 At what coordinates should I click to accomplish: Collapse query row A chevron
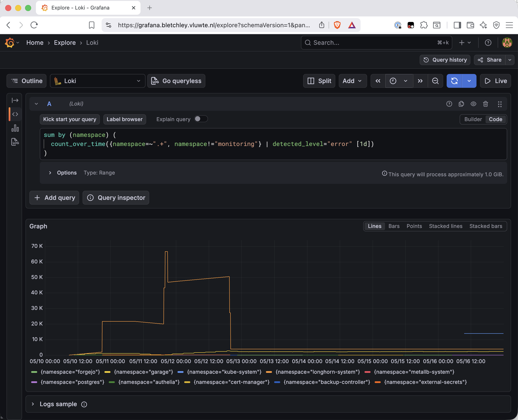click(36, 104)
